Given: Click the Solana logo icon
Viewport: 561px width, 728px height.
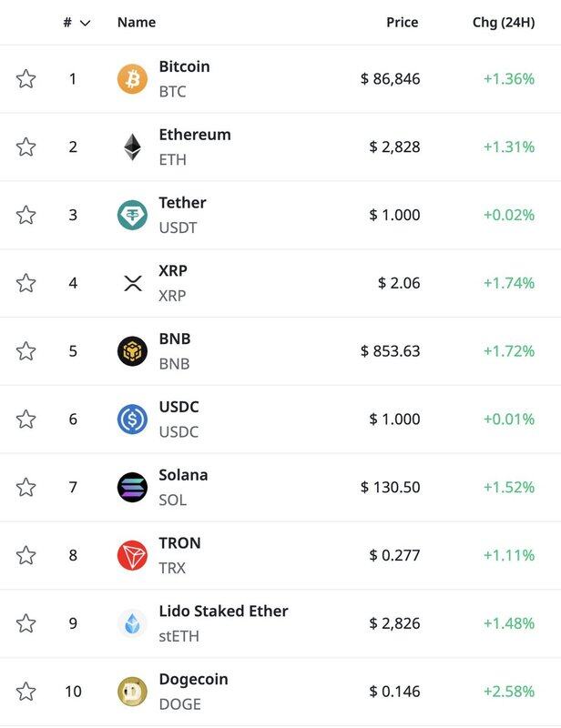Looking at the screenshot, I should click(132, 487).
